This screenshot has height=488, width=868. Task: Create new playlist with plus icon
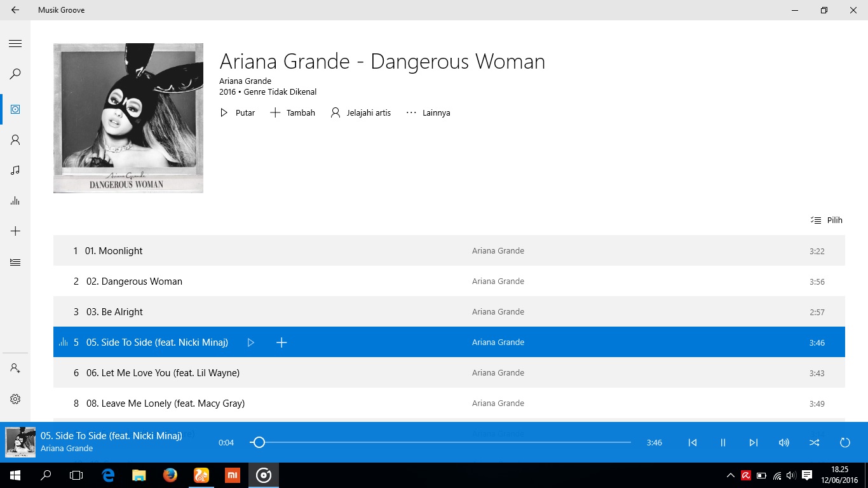[x=15, y=231]
